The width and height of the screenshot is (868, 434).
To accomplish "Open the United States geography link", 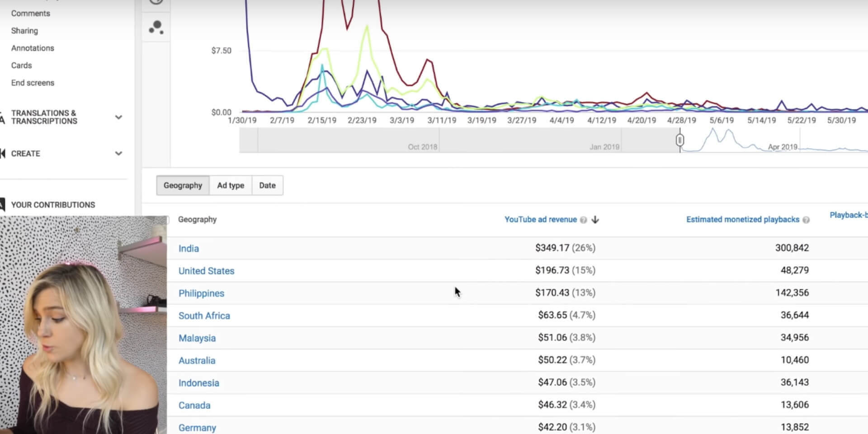I will tap(206, 271).
